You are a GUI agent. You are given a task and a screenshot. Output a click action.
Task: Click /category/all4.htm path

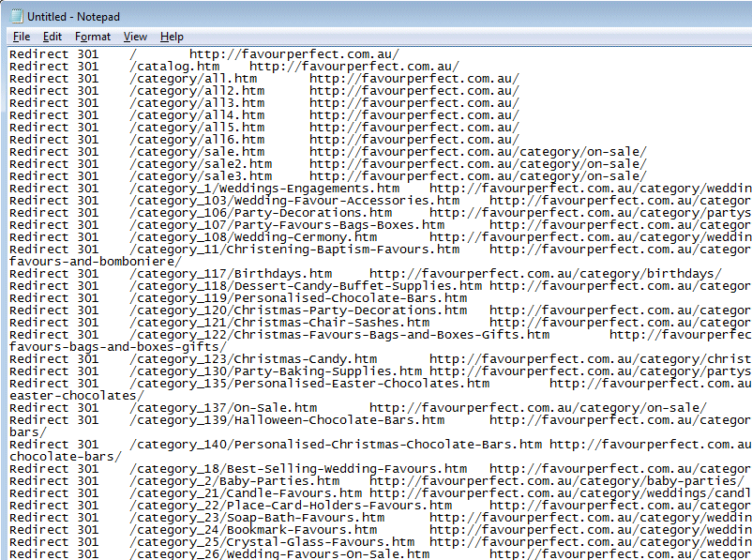[x=197, y=115]
